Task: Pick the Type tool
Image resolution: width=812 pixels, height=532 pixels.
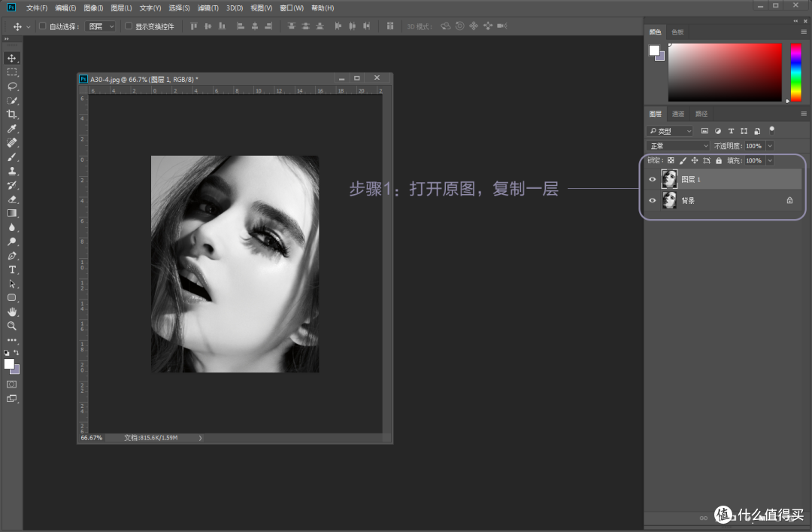Action: click(x=11, y=269)
